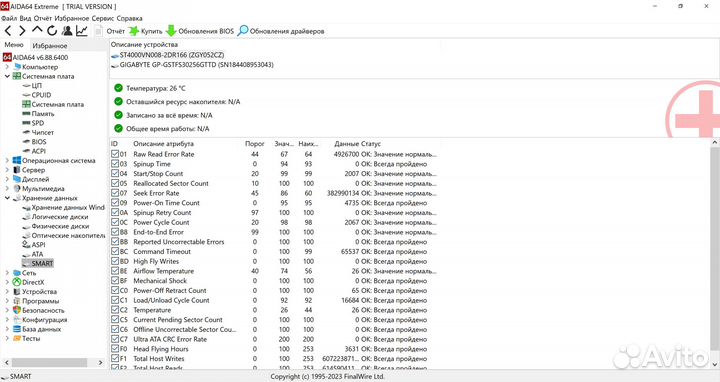Expand the Операционная система node
Viewport: 720px width, 382px height.
(x=7, y=161)
